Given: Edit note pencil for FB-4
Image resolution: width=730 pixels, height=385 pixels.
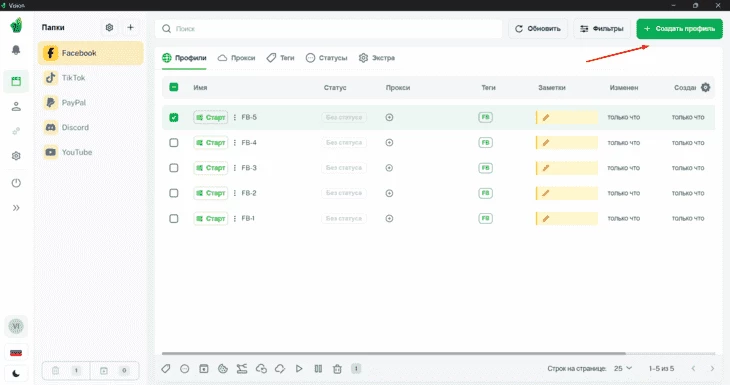Looking at the screenshot, I should (x=546, y=142).
